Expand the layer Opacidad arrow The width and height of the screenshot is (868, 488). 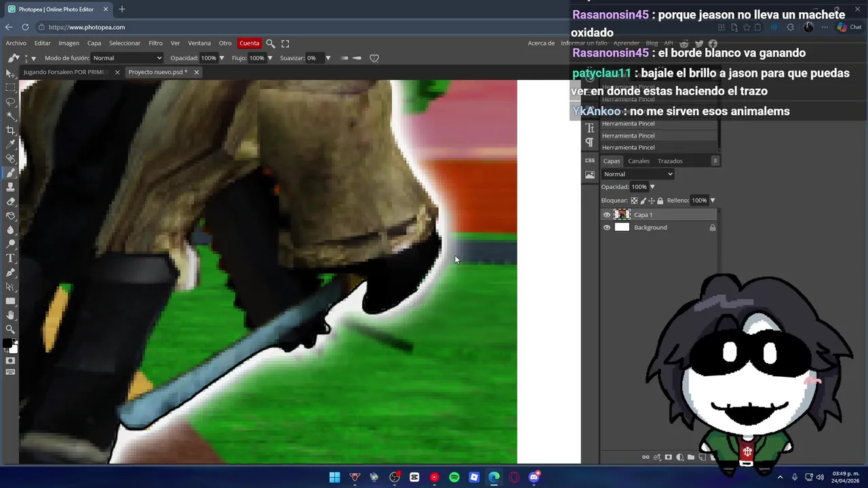click(x=652, y=187)
